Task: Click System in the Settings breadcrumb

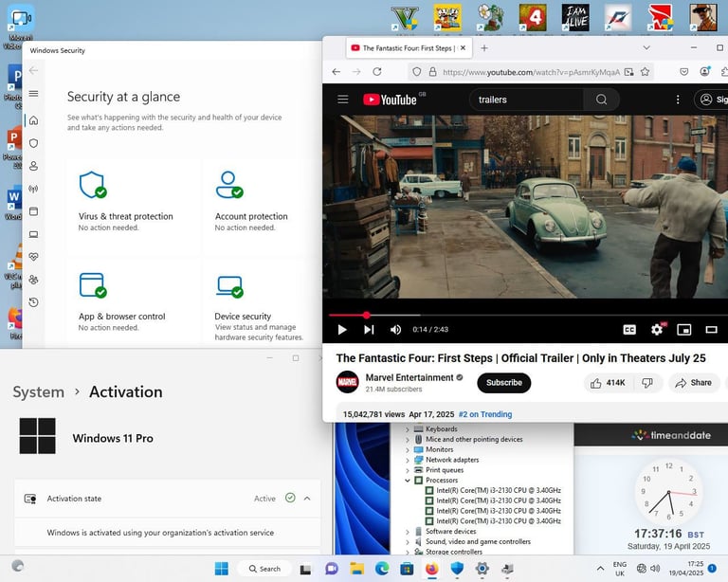Action: pos(39,392)
